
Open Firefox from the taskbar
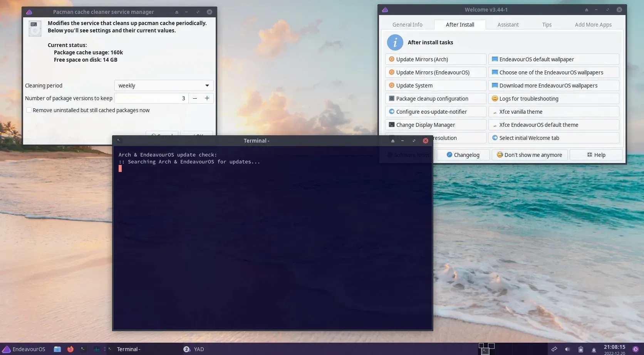(x=70, y=349)
